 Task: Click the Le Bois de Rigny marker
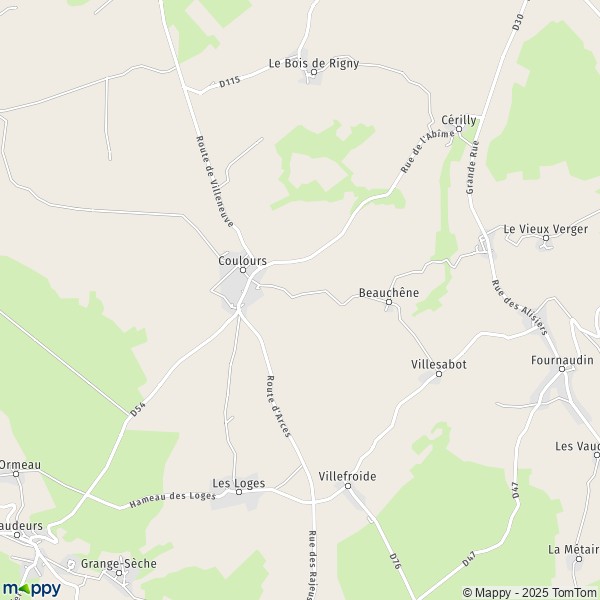point(314,72)
